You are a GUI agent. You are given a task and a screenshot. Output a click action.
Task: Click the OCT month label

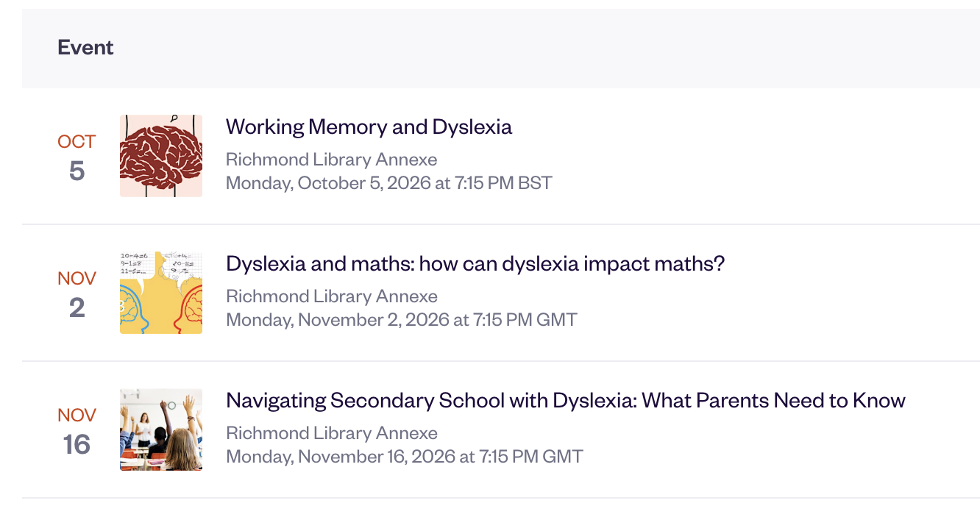click(x=77, y=141)
